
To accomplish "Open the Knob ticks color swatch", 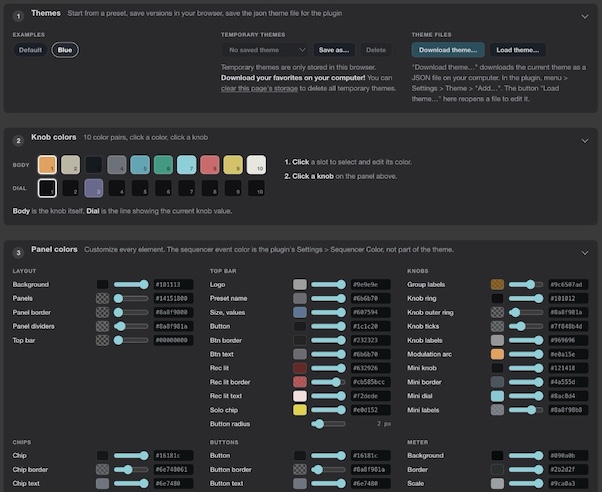I will click(x=497, y=326).
